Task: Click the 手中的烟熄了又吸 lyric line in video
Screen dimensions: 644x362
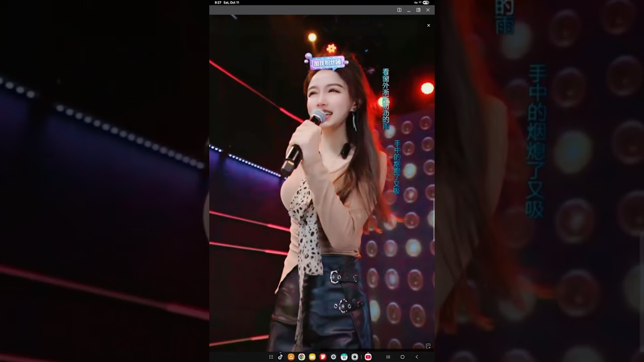Action: pos(396,167)
